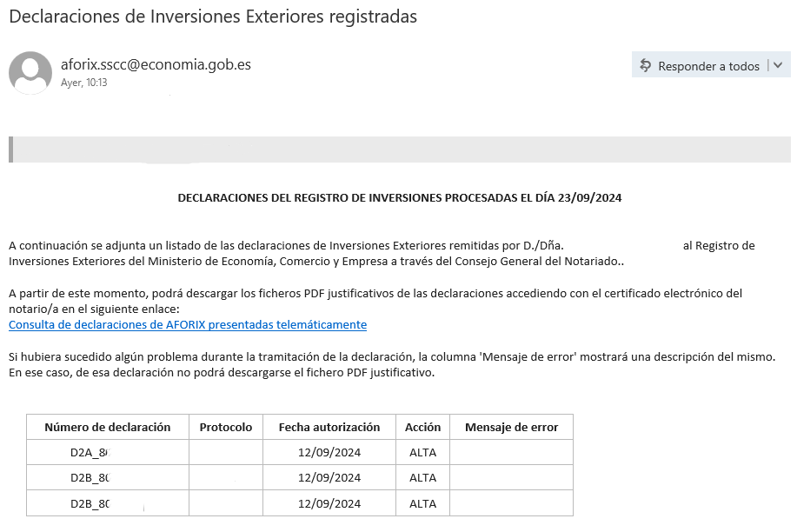This screenshot has width=797, height=532.
Task: Click the Acción column header
Action: (x=423, y=427)
